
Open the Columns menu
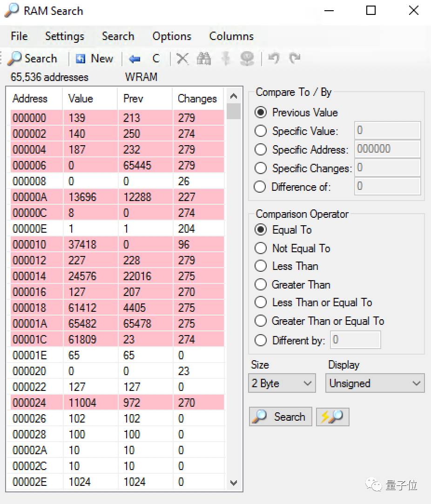point(231,36)
